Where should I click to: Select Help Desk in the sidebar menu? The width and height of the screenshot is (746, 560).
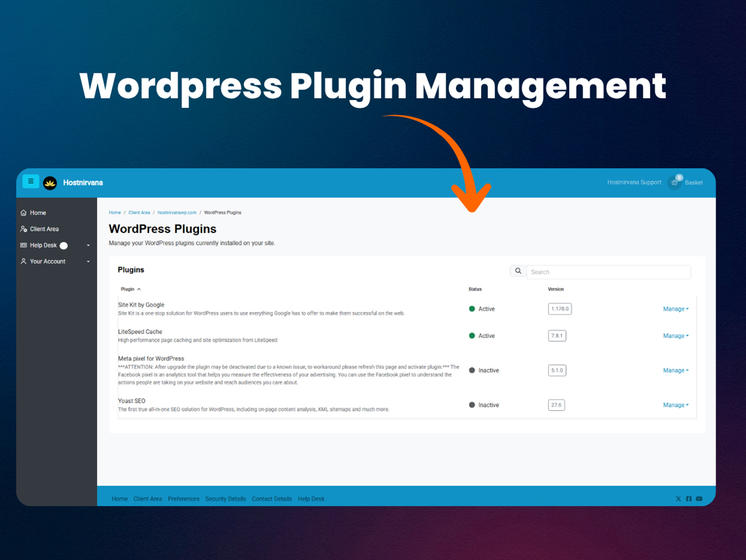pos(43,245)
